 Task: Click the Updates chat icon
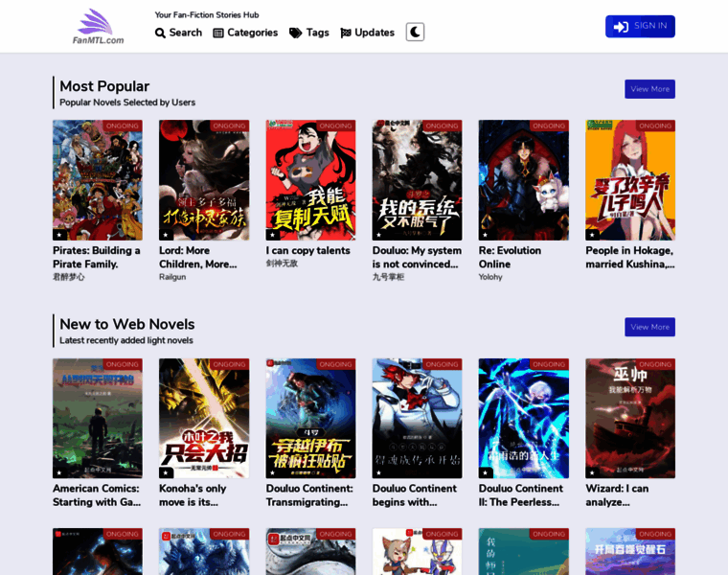pos(346,33)
